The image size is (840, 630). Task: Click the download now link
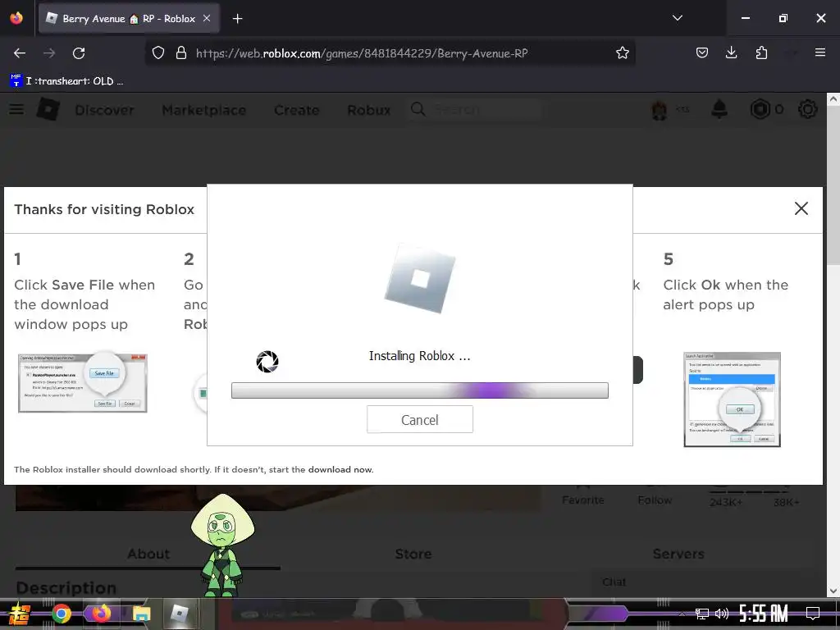340,469
